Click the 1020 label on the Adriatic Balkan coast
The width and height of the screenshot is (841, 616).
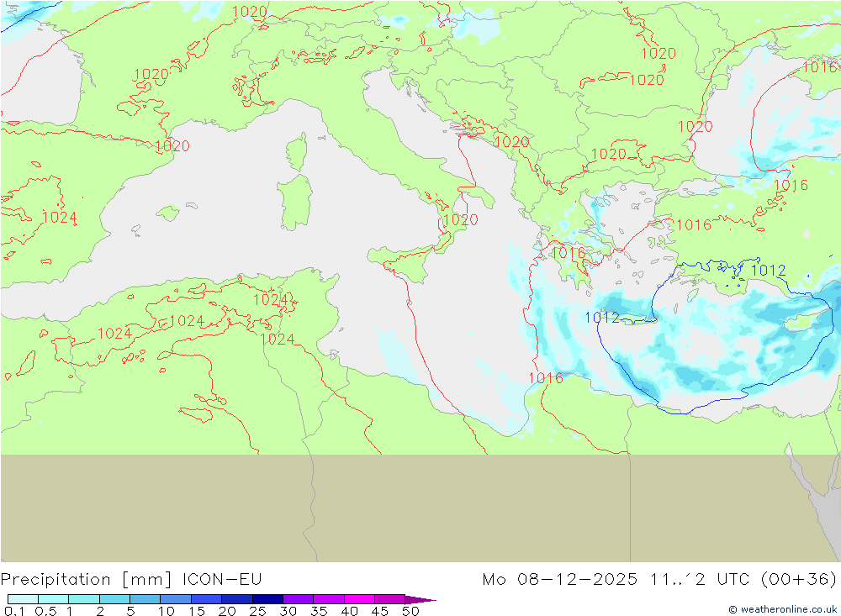tap(511, 141)
